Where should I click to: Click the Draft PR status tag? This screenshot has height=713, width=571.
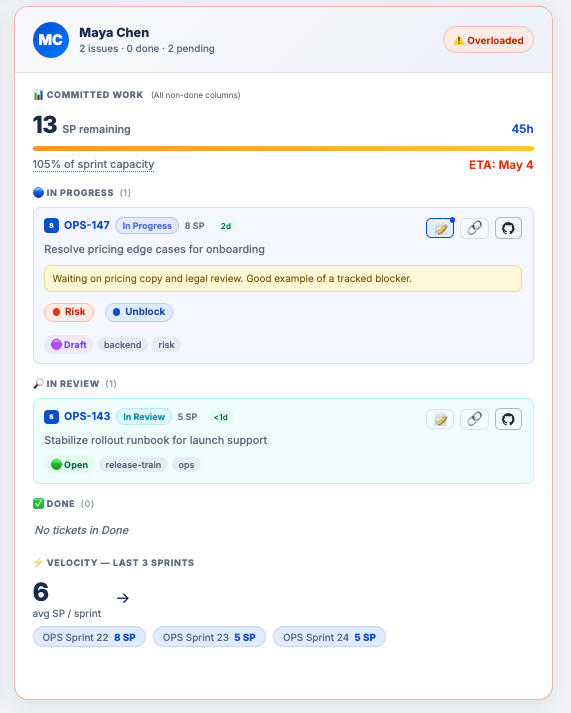coord(69,345)
